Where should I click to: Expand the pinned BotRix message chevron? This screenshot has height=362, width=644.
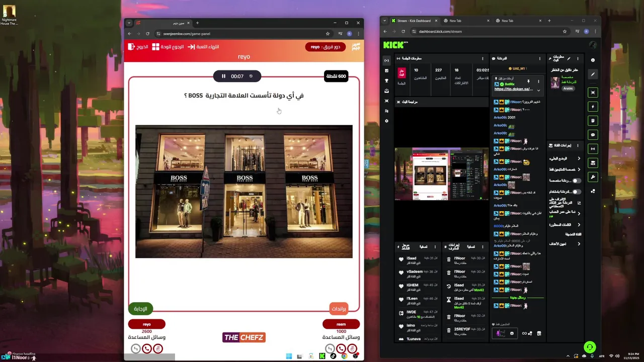coord(538,90)
